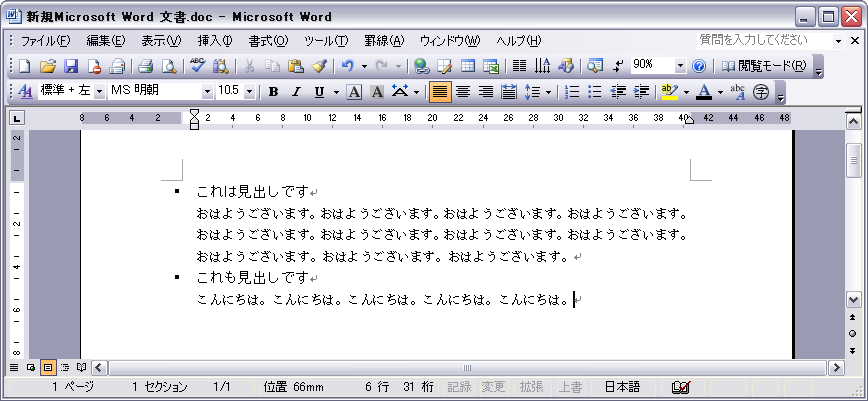Apply the font color A button
Viewport: 868px width, 401px height.
704,92
